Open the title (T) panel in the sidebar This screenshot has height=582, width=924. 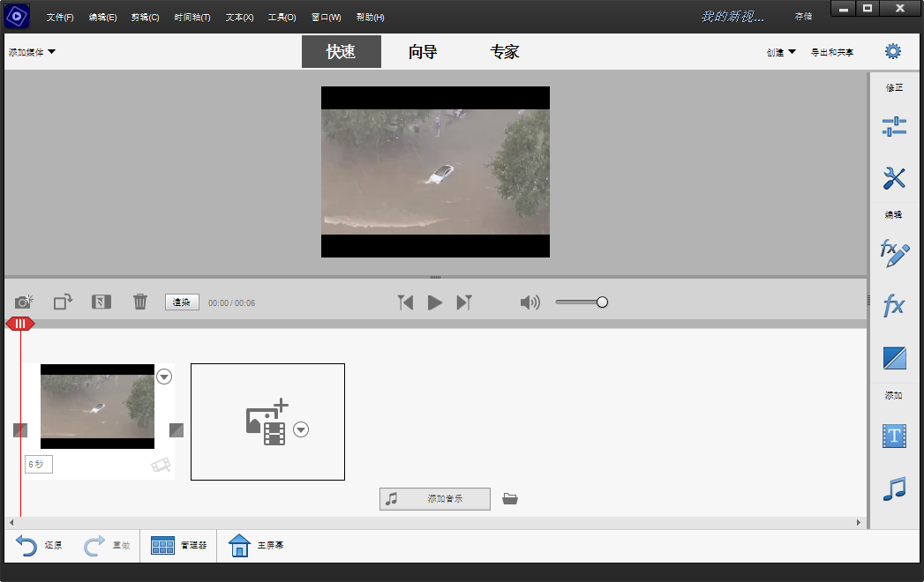click(x=893, y=436)
